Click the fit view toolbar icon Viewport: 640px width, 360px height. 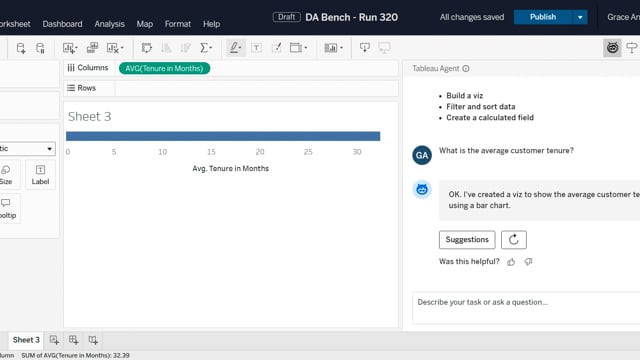point(296,48)
